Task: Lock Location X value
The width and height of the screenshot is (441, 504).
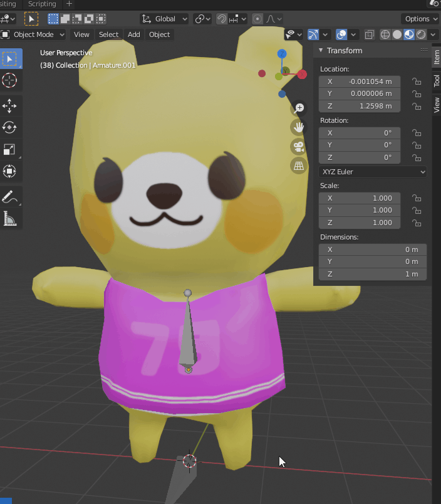Action: [417, 81]
